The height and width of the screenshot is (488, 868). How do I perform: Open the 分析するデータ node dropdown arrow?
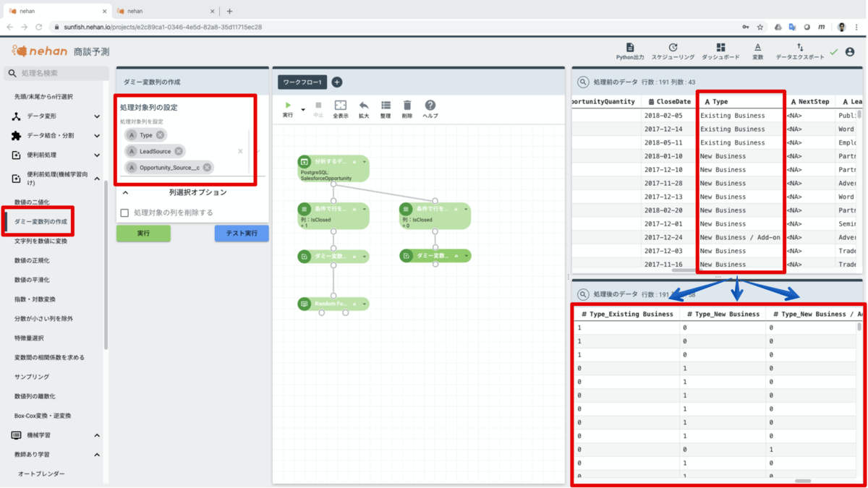[x=365, y=162]
